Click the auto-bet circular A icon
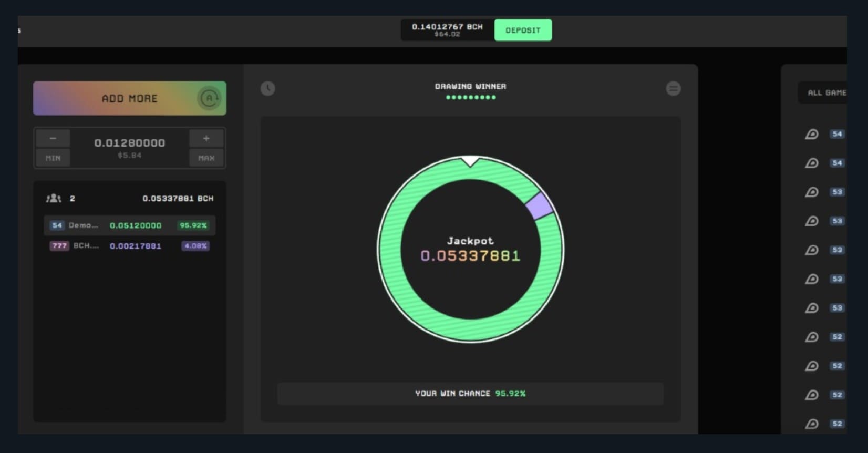This screenshot has width=868, height=453. pyautogui.click(x=209, y=98)
